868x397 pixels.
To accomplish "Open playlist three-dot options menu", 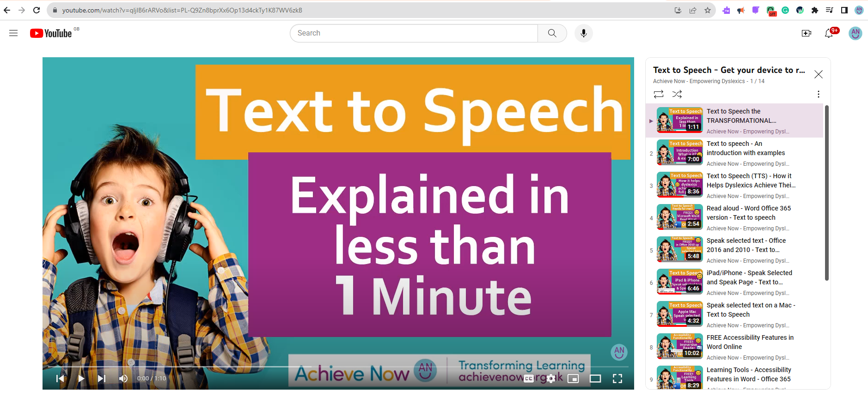I will pyautogui.click(x=819, y=94).
